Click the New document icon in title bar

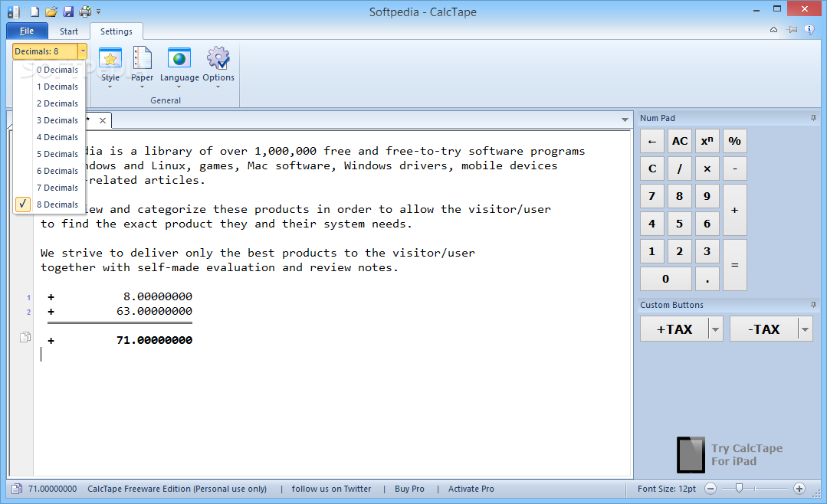coord(34,11)
